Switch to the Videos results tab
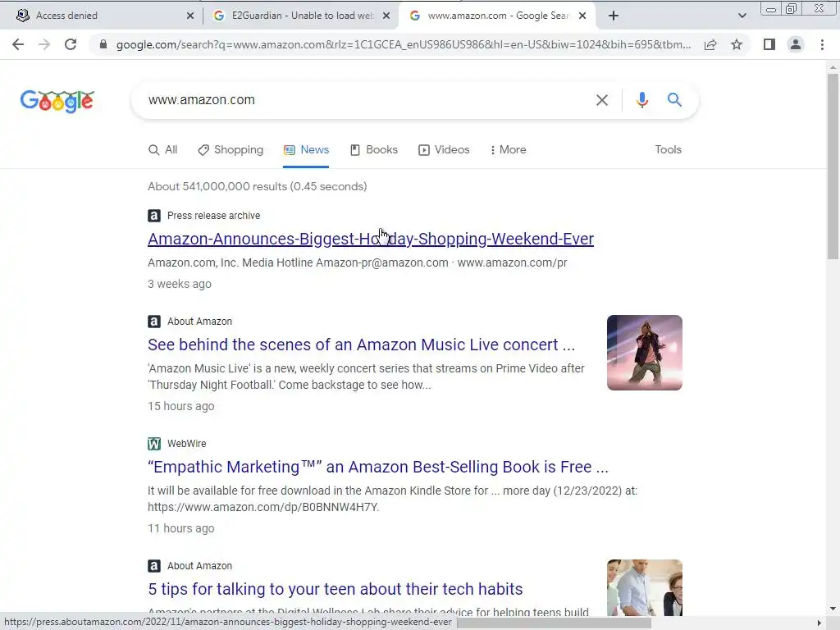Image resolution: width=840 pixels, height=630 pixels. 444,149
